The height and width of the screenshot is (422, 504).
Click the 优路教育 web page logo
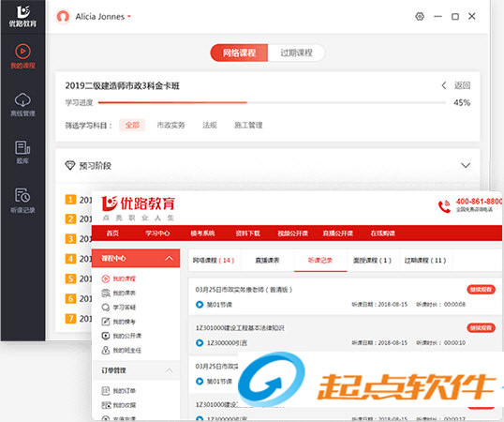coord(139,207)
